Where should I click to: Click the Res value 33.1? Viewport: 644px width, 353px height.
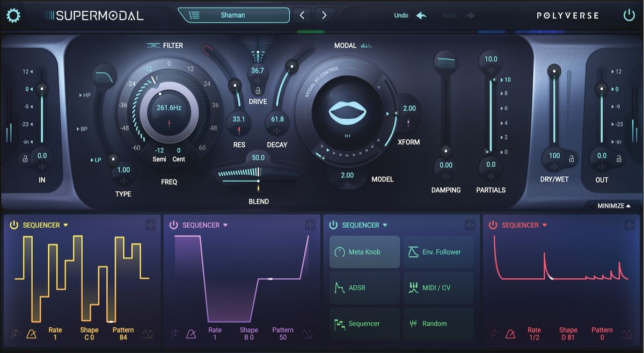click(x=239, y=119)
